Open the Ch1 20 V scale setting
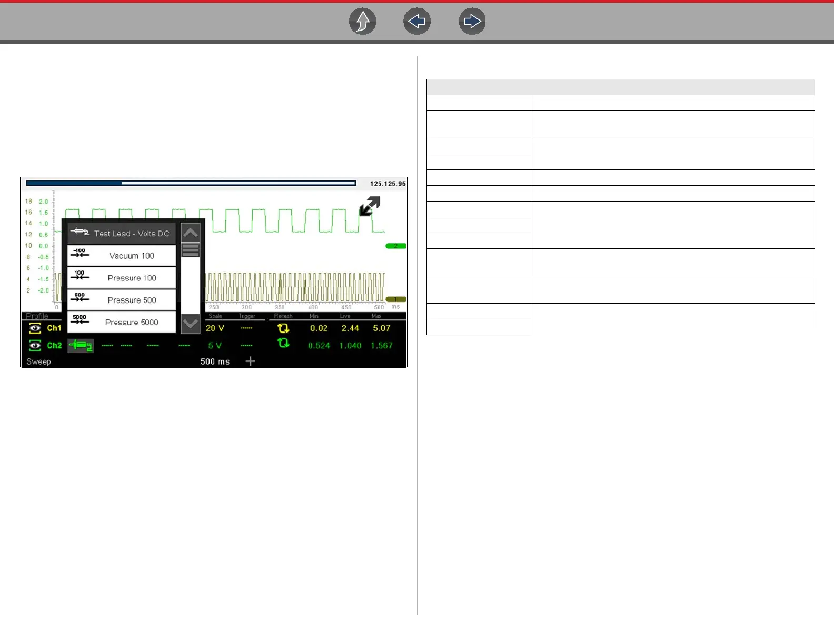Screen dimensions: 834x644 pyautogui.click(x=215, y=328)
